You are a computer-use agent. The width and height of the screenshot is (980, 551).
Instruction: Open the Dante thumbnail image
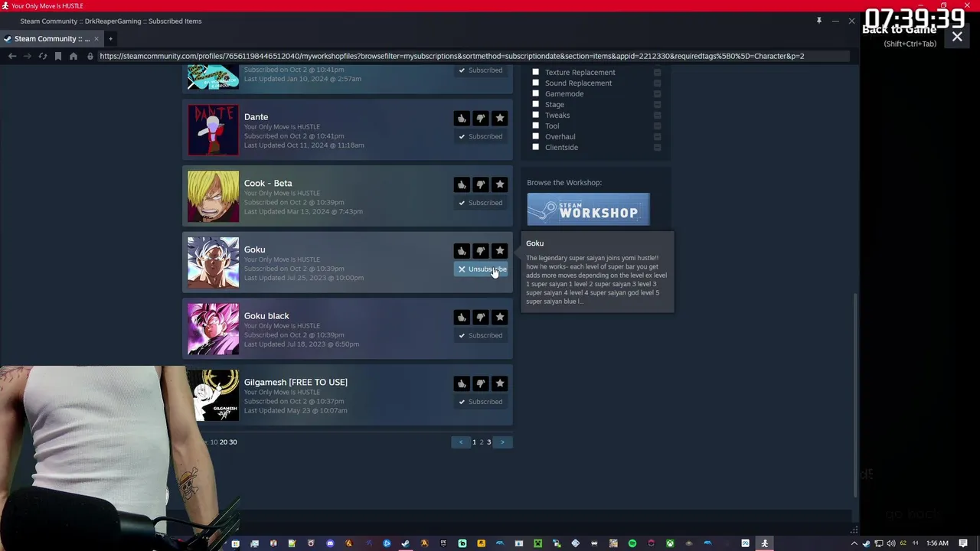pyautogui.click(x=213, y=130)
